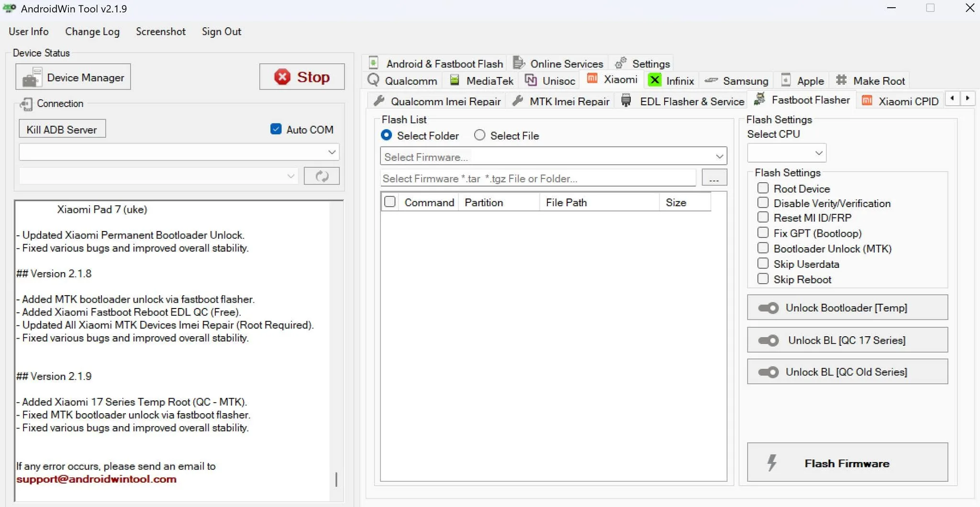The width and height of the screenshot is (980, 507).
Task: Click the green Infinix X icon
Action: click(x=655, y=80)
